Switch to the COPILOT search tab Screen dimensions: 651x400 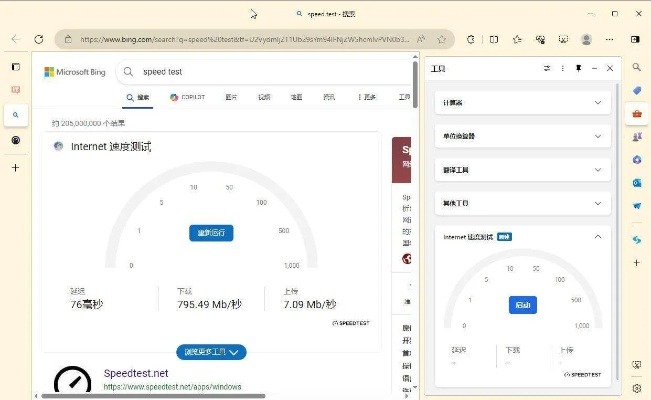[188, 97]
